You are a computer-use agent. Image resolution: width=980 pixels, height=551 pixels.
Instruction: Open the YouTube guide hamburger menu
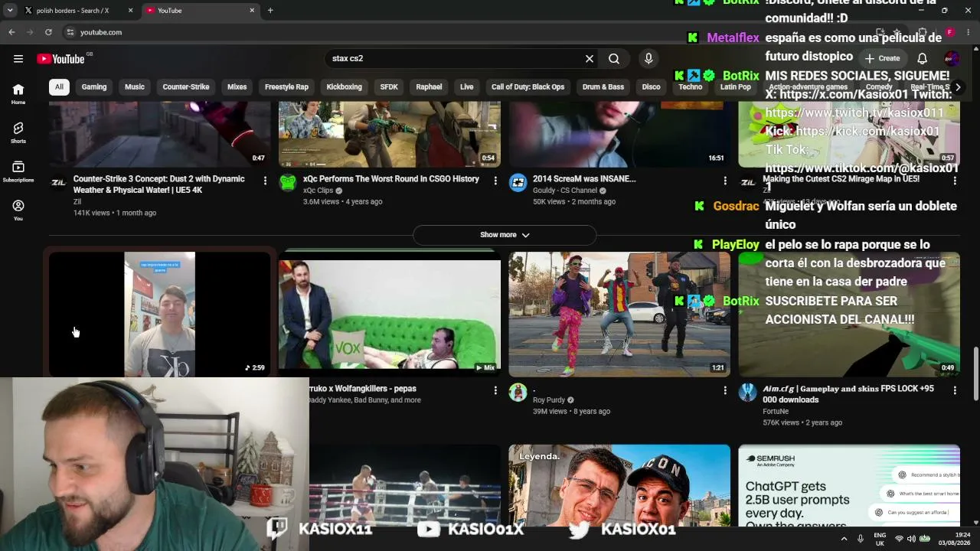pos(18,59)
